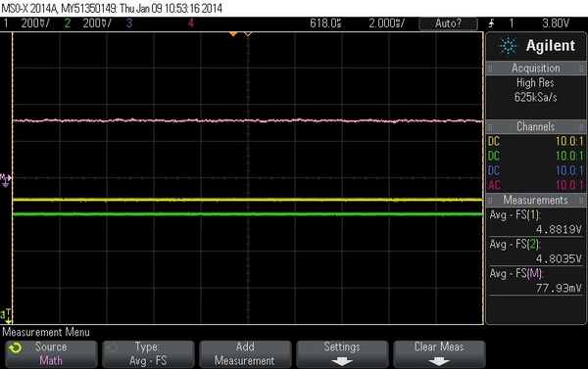The image size is (588, 369).
Task: Click the Auto? trigger mode button
Action: click(448, 23)
